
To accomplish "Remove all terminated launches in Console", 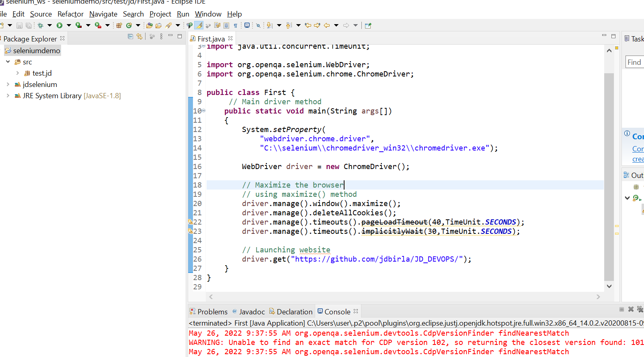I will pos(640,309).
